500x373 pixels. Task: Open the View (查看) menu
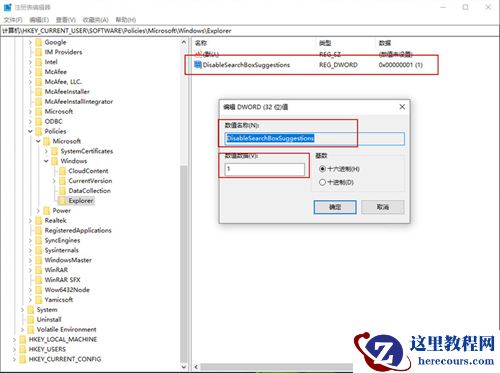[x=66, y=20]
